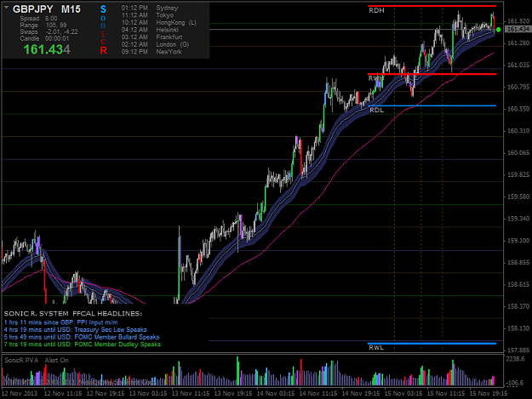Open the Treasury Sec Lew Speaks headline

pyautogui.click(x=75, y=330)
